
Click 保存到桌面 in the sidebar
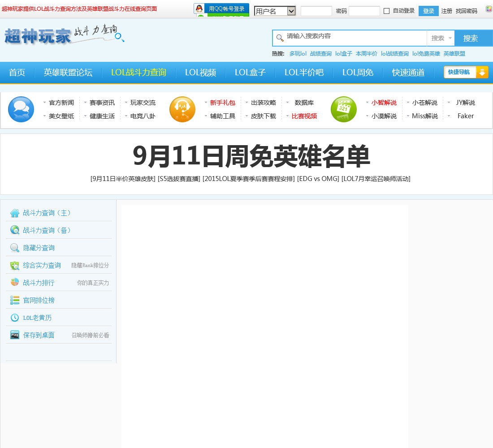(39, 335)
